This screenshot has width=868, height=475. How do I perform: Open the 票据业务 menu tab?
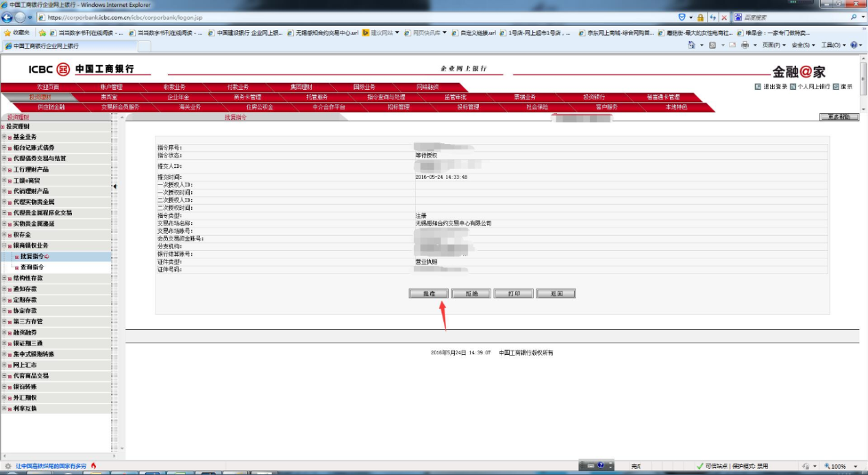(x=525, y=97)
